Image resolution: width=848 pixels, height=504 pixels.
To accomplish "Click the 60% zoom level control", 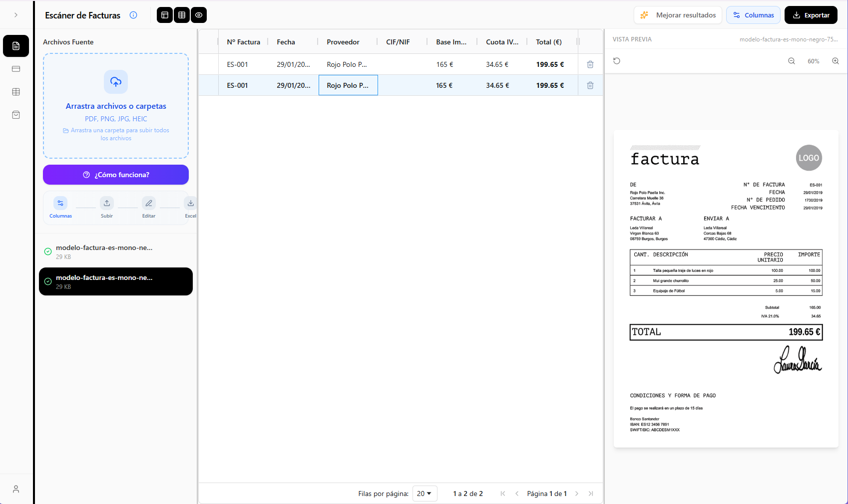I will point(813,61).
